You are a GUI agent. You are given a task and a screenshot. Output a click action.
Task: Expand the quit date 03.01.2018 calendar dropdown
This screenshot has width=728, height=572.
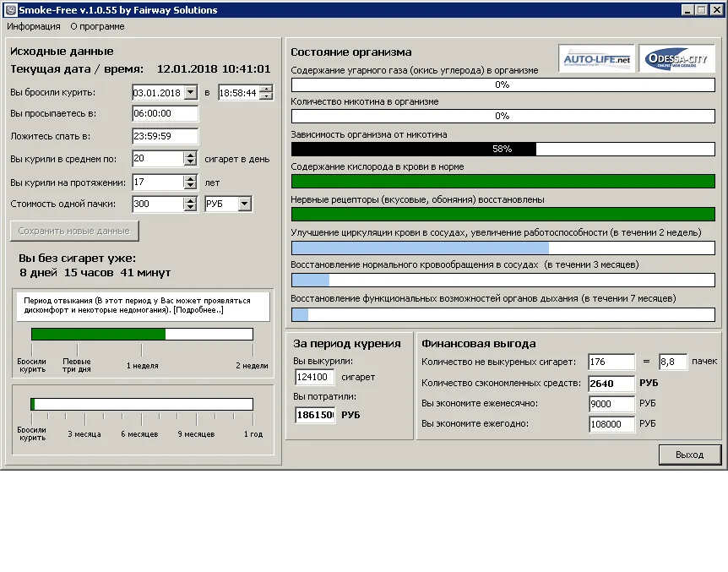[190, 93]
